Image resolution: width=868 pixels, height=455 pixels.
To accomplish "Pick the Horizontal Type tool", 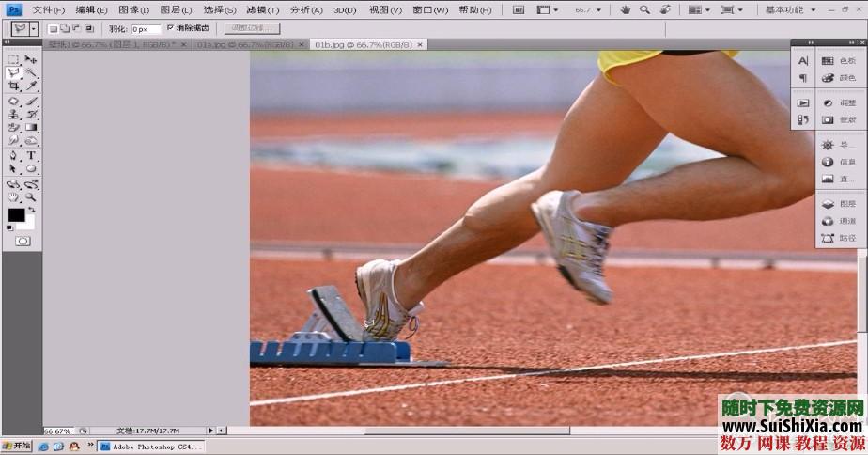I will pos(31,156).
